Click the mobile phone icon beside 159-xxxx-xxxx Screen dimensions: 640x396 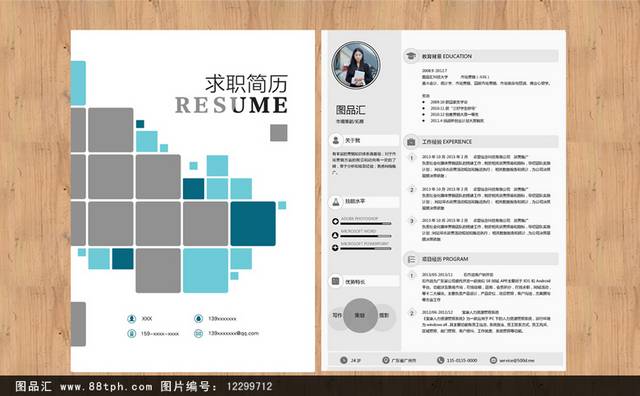(131, 334)
